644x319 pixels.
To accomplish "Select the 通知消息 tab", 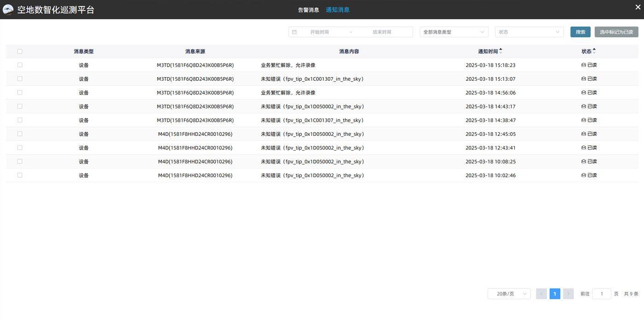I will click(338, 10).
